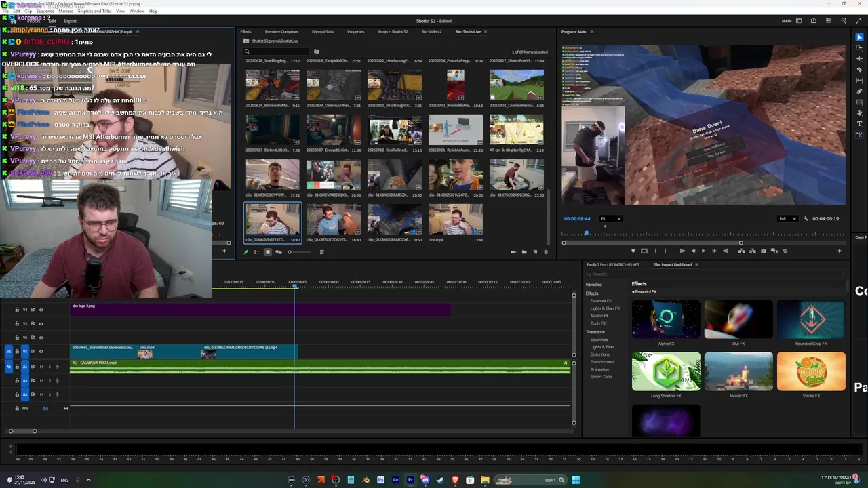The width and height of the screenshot is (868, 488).
Task: Toggle V3 track visibility eye
Action: pos(41,323)
